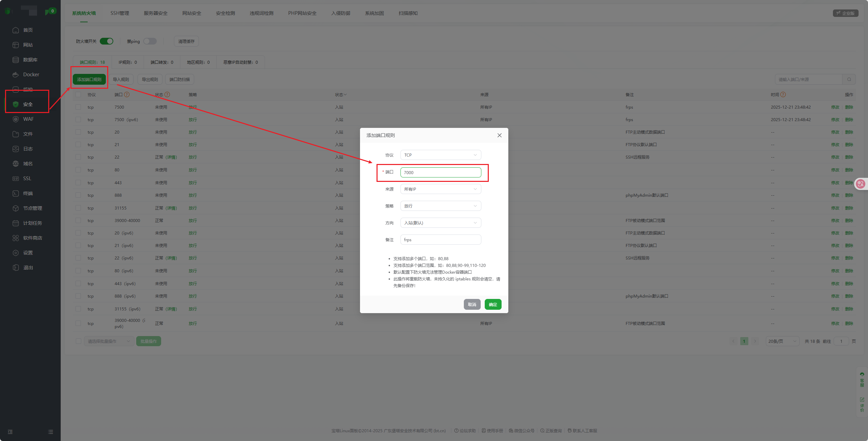Check the select-all header checkbox
Image resolution: width=868 pixels, height=441 pixels.
(x=78, y=95)
